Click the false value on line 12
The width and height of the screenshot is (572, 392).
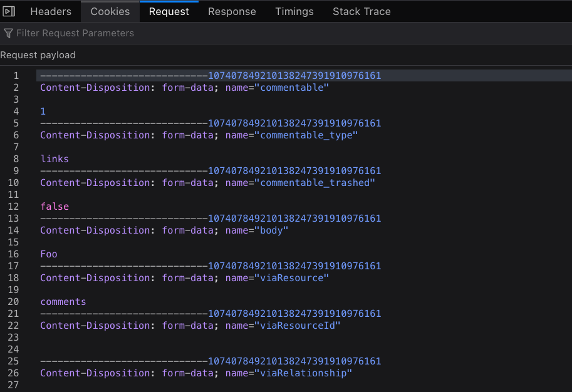(53, 206)
